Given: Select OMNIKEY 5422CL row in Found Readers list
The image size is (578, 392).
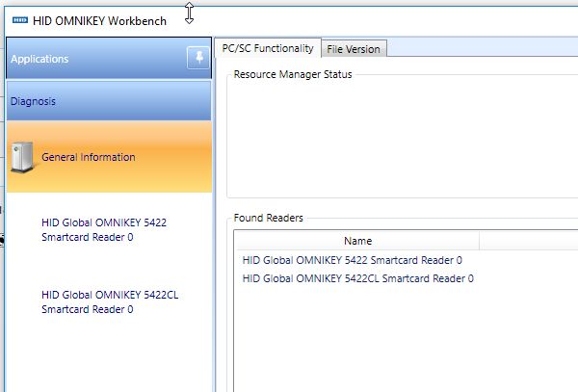Looking at the screenshot, I should 357,278.
